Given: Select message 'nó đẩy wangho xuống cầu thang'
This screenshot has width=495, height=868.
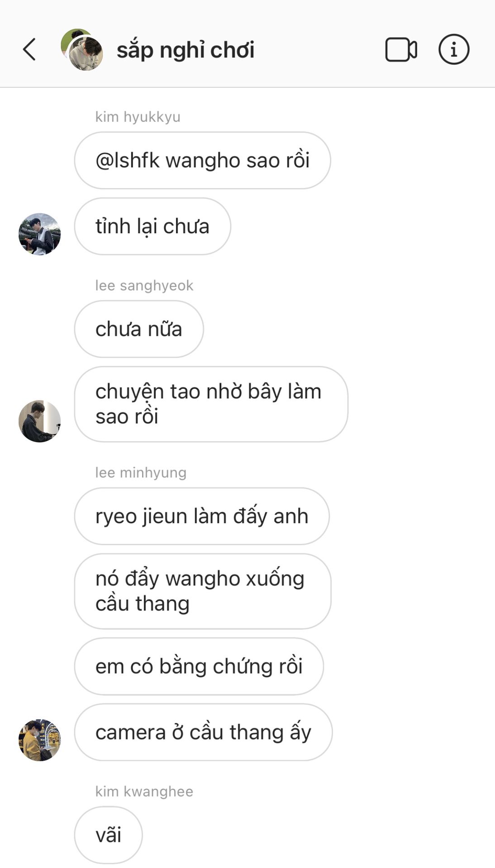Looking at the screenshot, I should click(202, 591).
